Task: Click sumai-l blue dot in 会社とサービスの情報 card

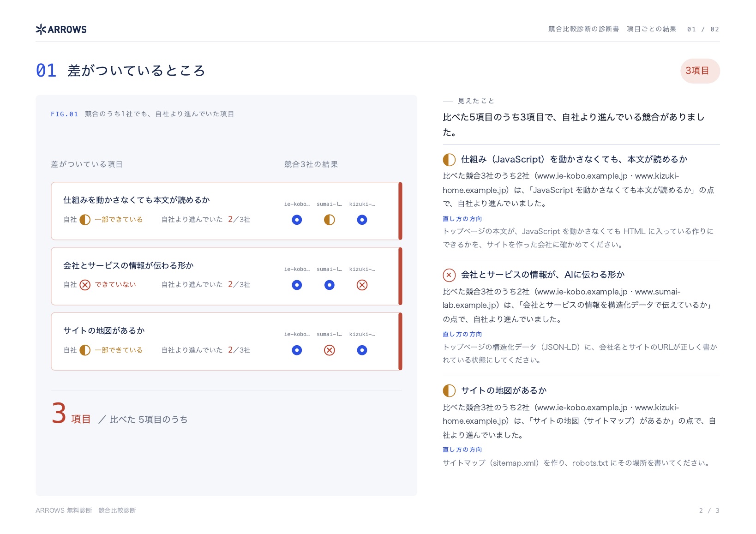Action: (330, 285)
